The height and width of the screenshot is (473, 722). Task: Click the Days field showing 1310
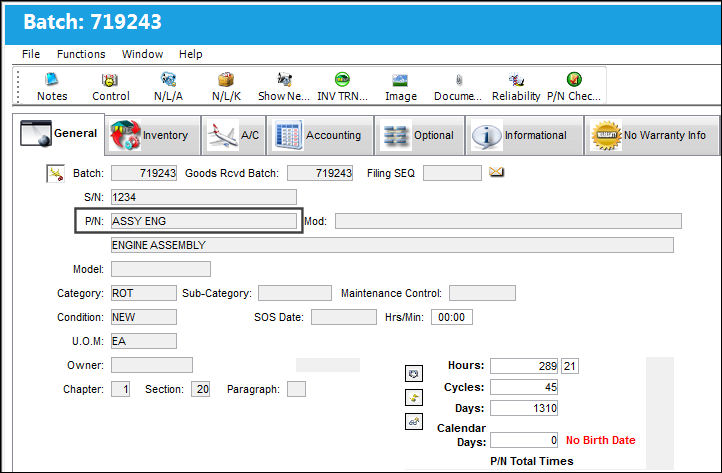tap(524, 408)
